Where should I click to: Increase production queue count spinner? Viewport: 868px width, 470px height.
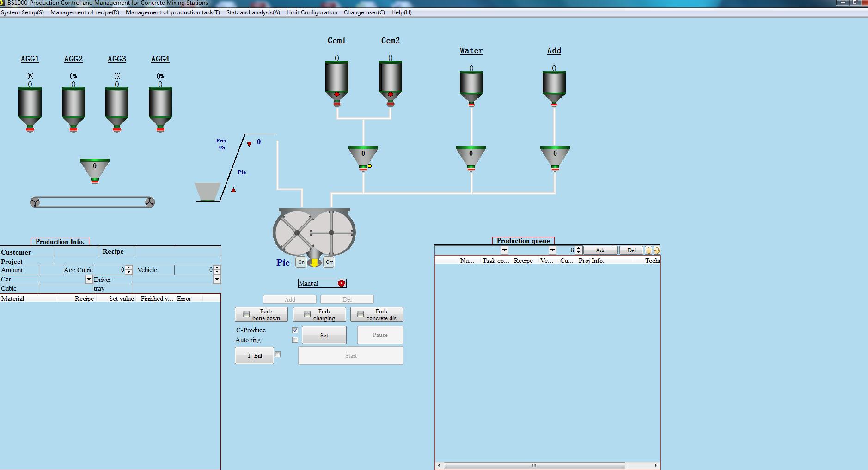coord(578,248)
